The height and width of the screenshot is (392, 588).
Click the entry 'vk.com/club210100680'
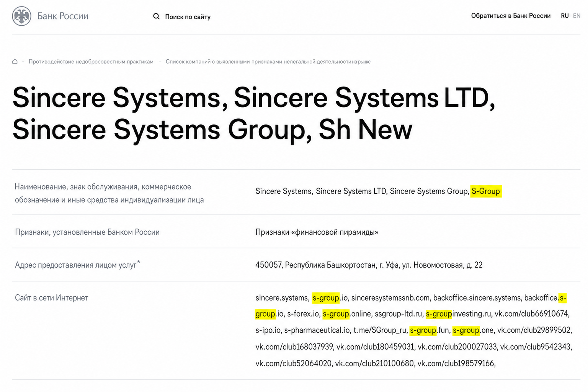pos(374,363)
